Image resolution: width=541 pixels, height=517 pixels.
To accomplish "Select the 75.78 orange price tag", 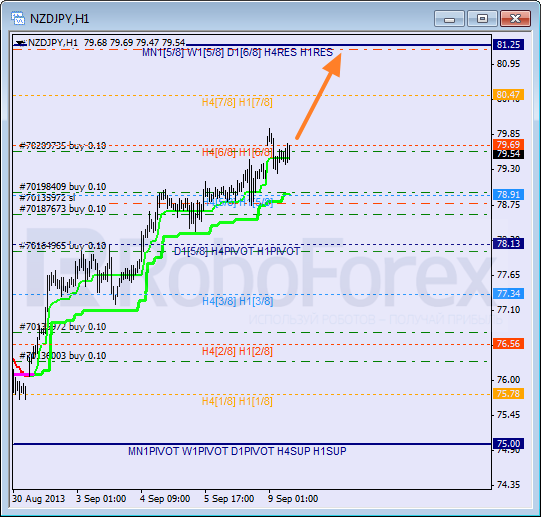I will (x=509, y=393).
